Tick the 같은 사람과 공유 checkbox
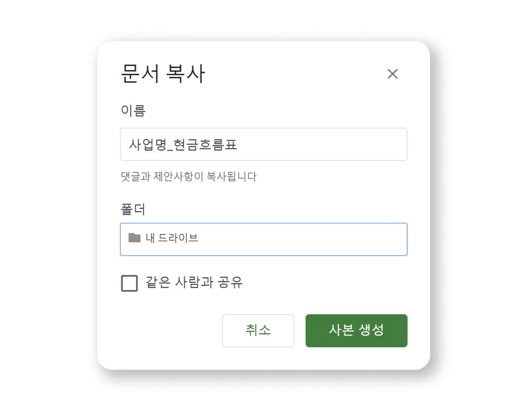This screenshot has width=532, height=412. tap(129, 283)
